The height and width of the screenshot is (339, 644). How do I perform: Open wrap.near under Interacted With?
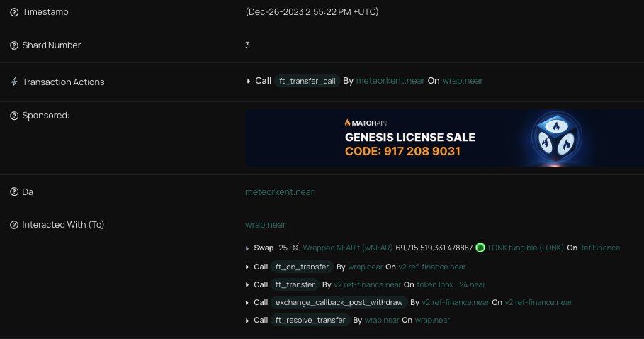[x=265, y=225]
